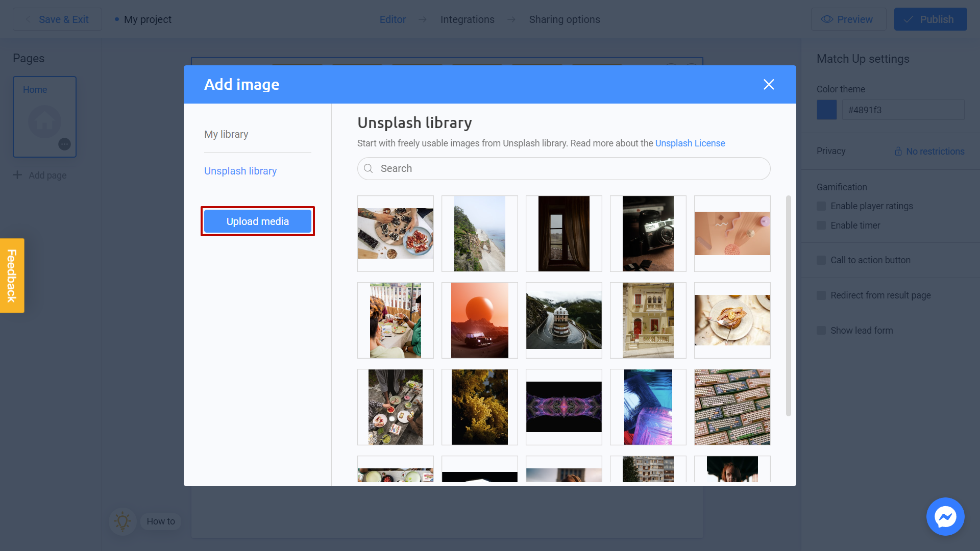This screenshot has width=980, height=551.
Task: Click the Add page icon
Action: (18, 175)
